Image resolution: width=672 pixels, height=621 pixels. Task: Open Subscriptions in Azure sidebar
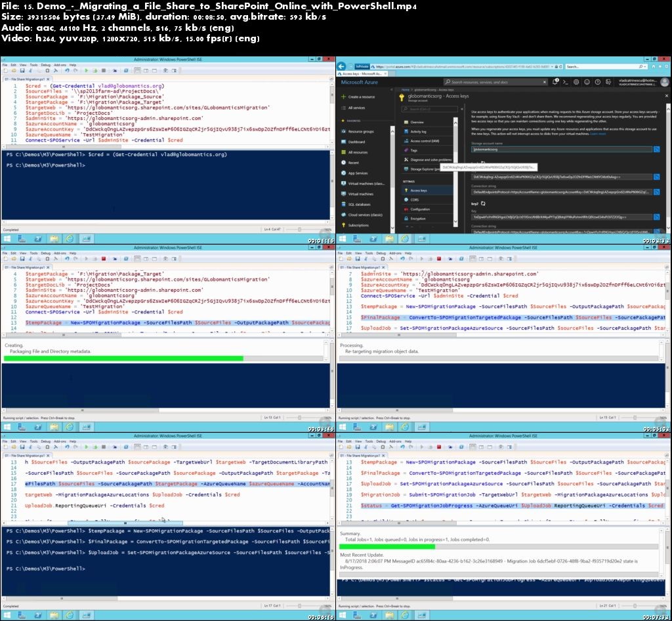click(355, 226)
